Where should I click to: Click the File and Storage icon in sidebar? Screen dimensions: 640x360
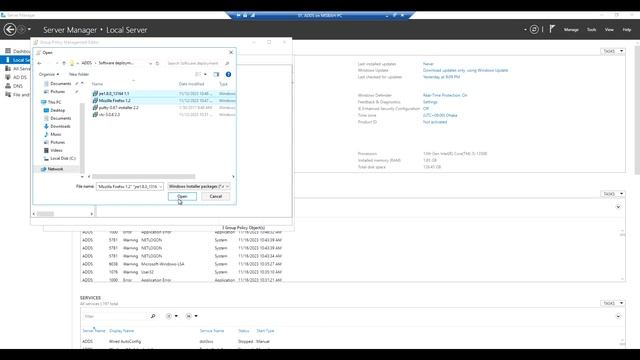pos(8,94)
